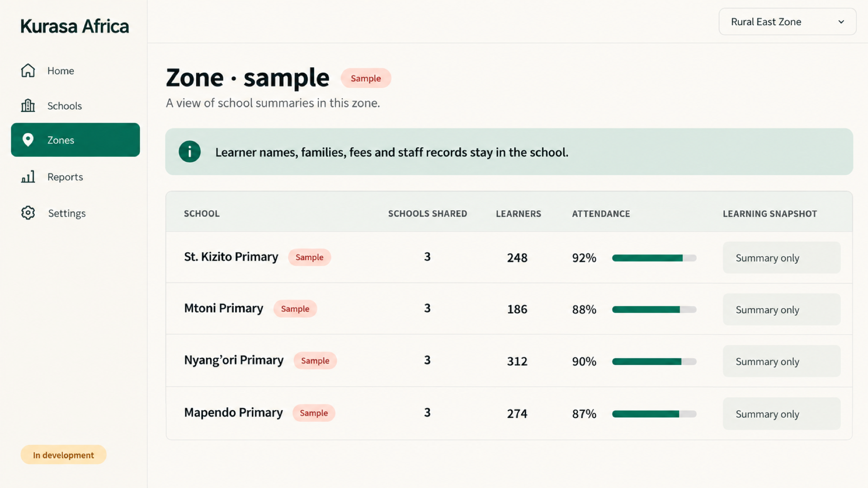This screenshot has width=868, height=488.
Task: Click Summary only for Mtoni Primary
Action: pos(781,310)
